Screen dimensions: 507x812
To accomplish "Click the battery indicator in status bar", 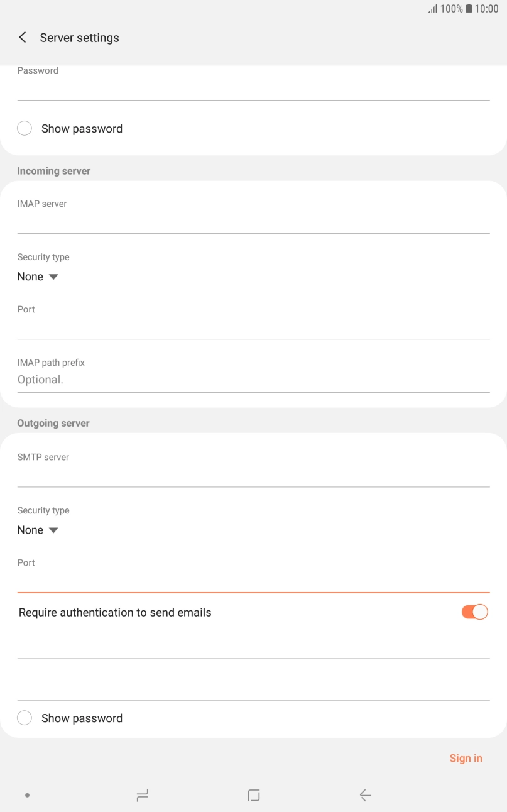I will point(467,9).
